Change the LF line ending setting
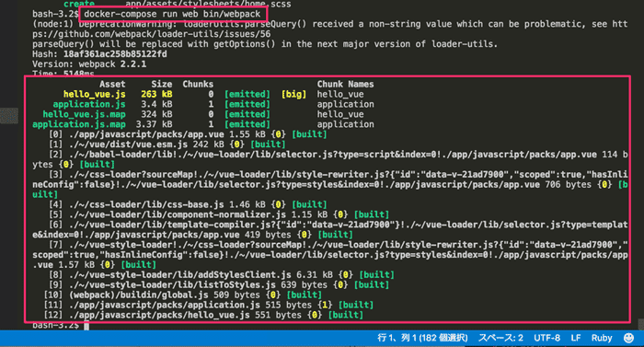This screenshot has height=347, width=644. tap(576, 338)
